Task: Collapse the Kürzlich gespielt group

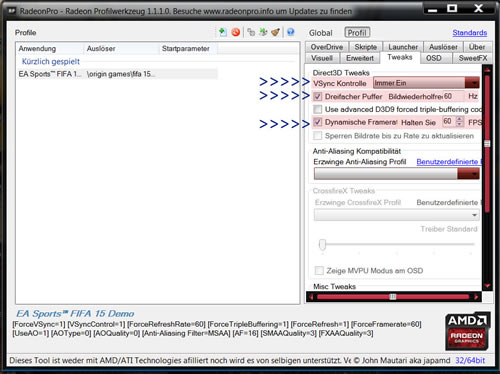Action: coord(51,61)
